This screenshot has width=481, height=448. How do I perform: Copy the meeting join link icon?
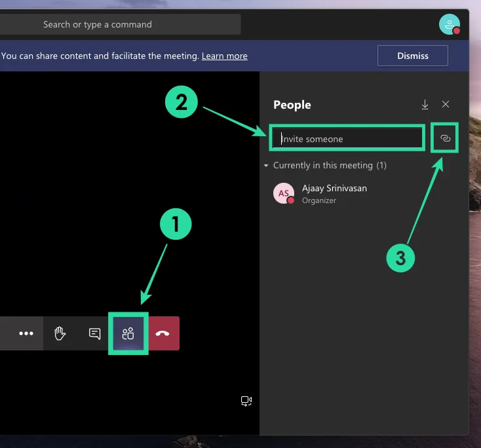445,138
